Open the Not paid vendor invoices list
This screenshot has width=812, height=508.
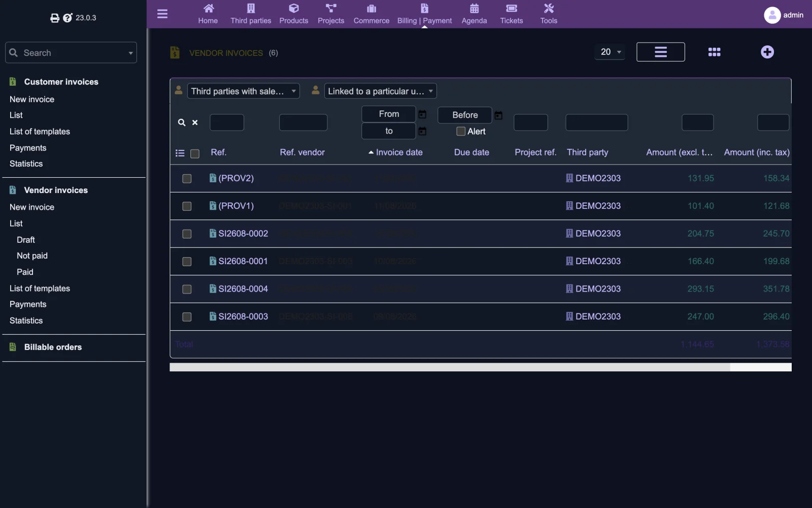point(32,256)
